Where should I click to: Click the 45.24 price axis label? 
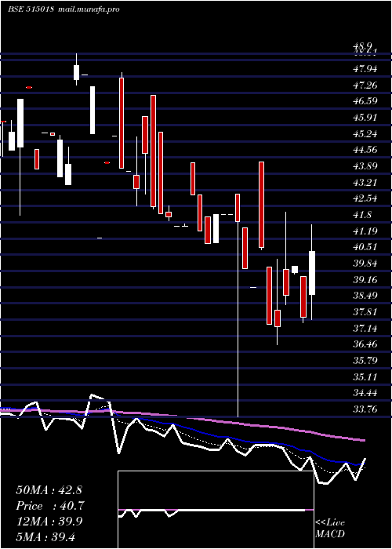coord(365,134)
